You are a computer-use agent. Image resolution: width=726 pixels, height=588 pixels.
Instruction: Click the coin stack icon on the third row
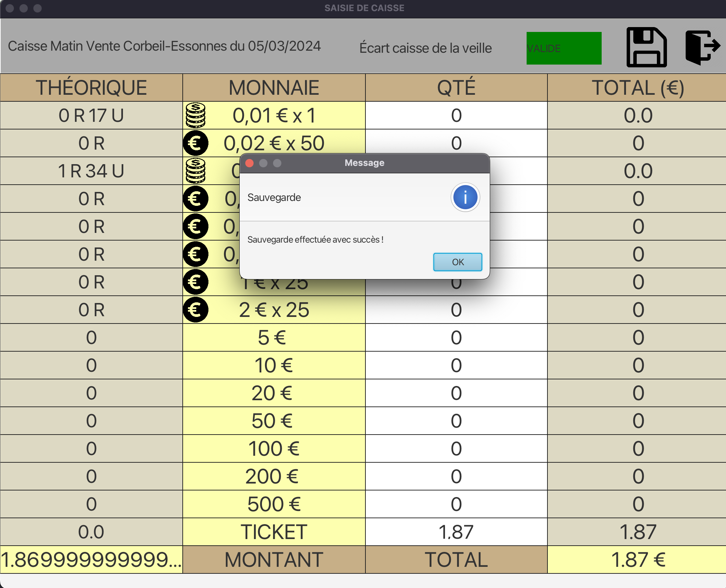pyautogui.click(x=195, y=171)
